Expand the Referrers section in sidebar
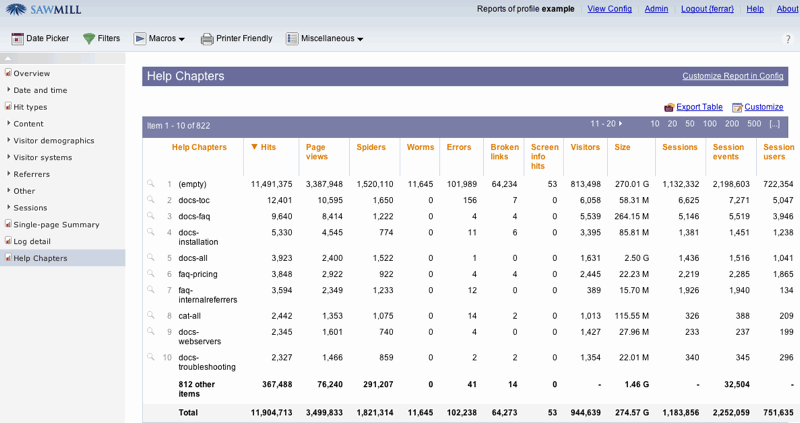 [x=31, y=174]
